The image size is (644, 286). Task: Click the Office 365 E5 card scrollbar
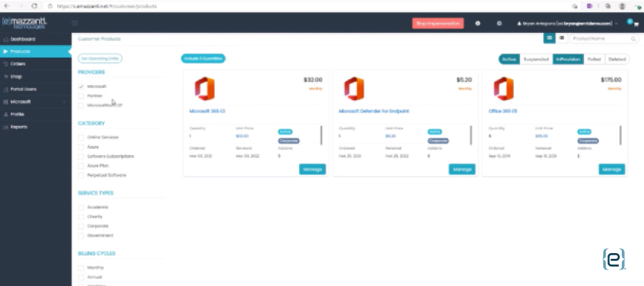pyautogui.click(x=620, y=134)
